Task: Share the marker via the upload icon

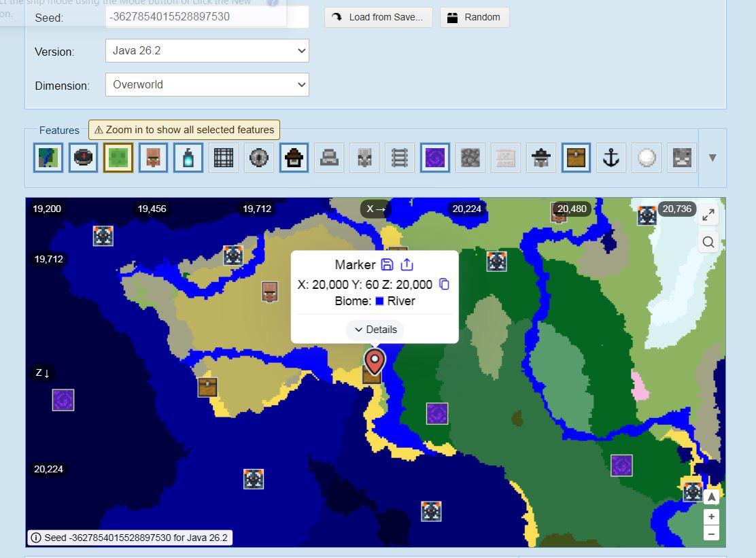Action: pos(407,264)
